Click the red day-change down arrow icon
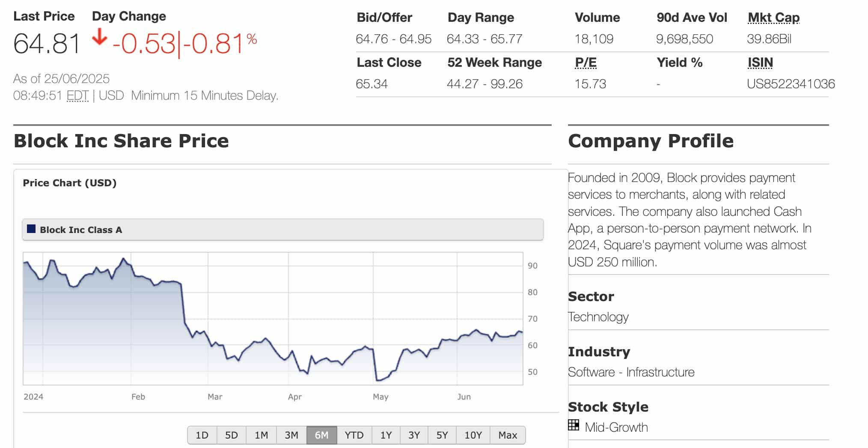 click(99, 37)
